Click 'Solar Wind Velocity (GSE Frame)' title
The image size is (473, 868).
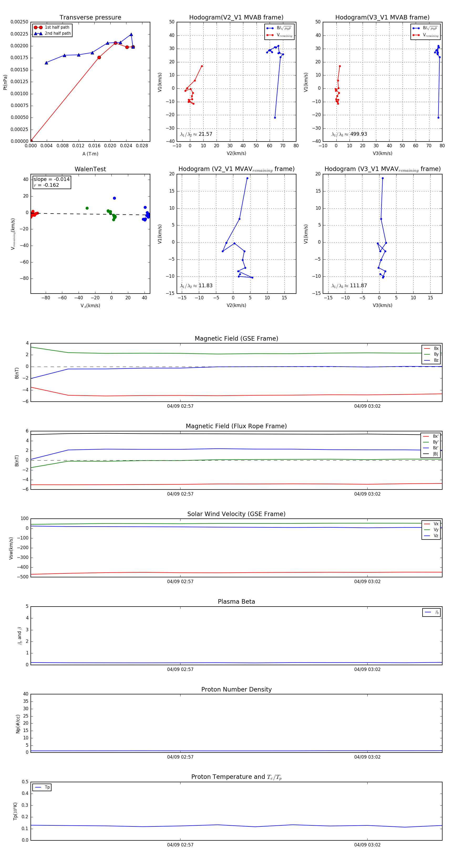pos(236,514)
